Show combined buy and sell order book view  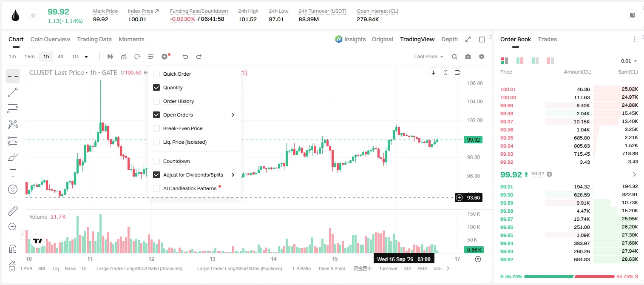click(x=505, y=61)
